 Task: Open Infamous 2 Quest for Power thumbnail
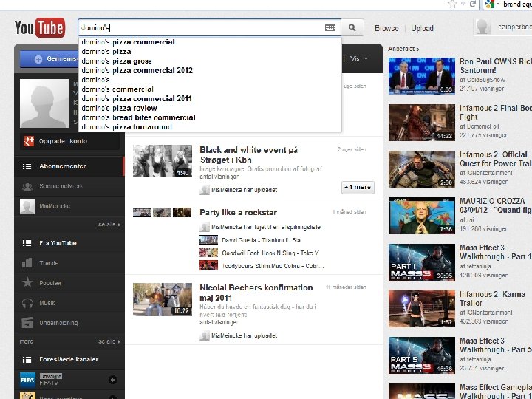click(x=422, y=169)
